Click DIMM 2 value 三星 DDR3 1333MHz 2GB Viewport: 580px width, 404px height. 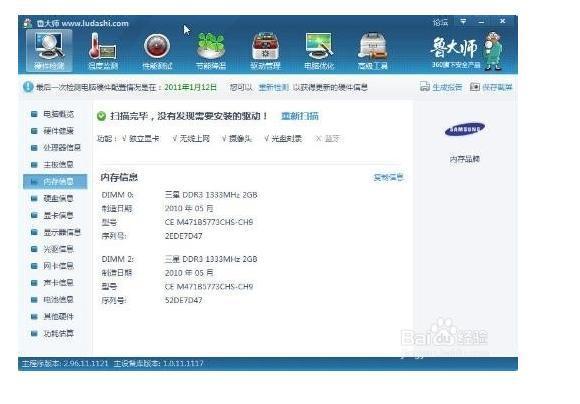[x=211, y=259]
